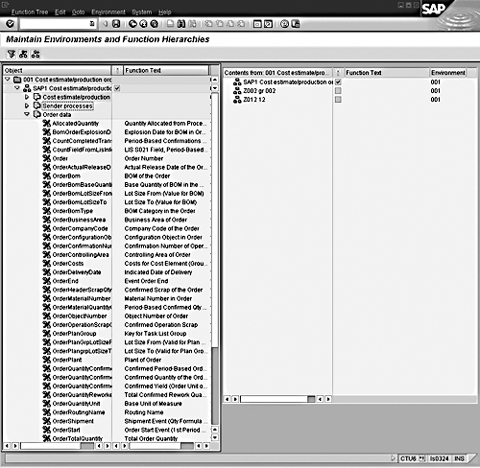
Task: Click the filter icon under the title
Action: (11, 54)
